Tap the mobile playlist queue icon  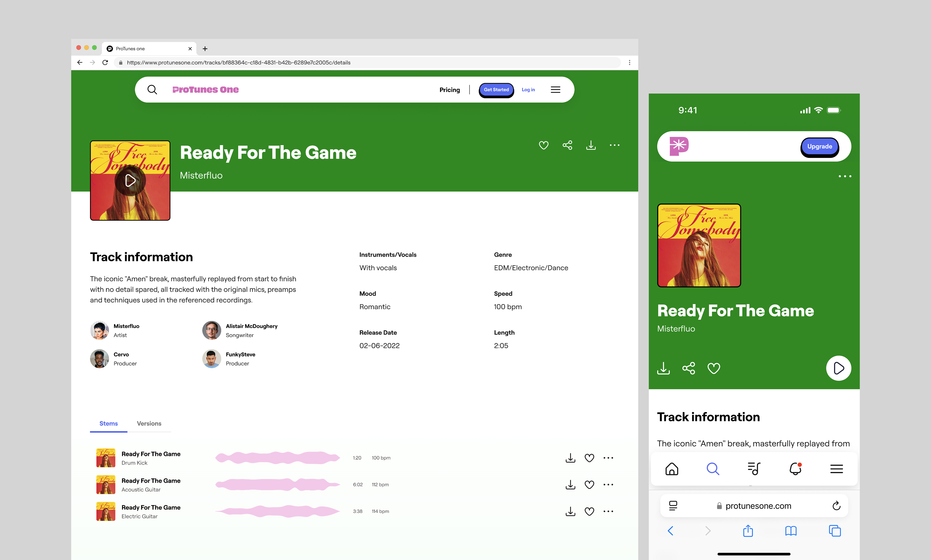(754, 469)
